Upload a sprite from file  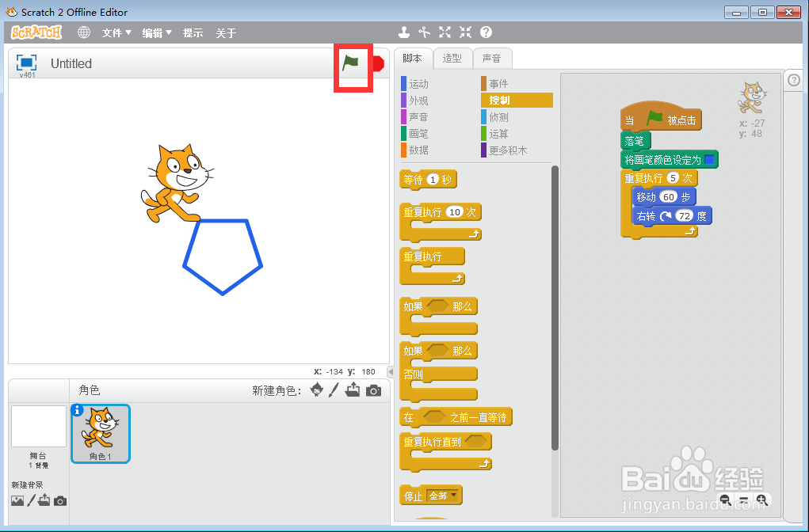tap(353, 389)
